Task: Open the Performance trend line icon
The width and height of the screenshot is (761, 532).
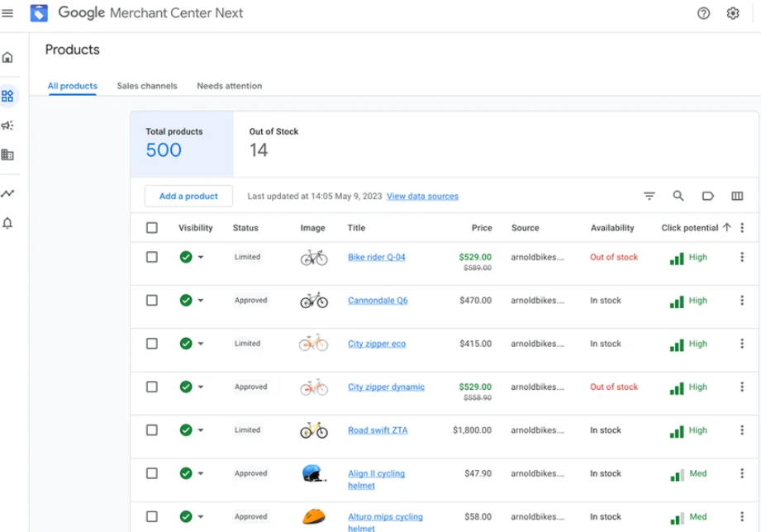Action: [x=7, y=193]
